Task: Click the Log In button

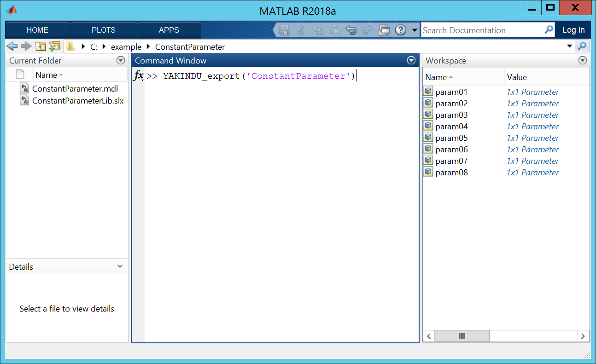Action: [x=573, y=30]
